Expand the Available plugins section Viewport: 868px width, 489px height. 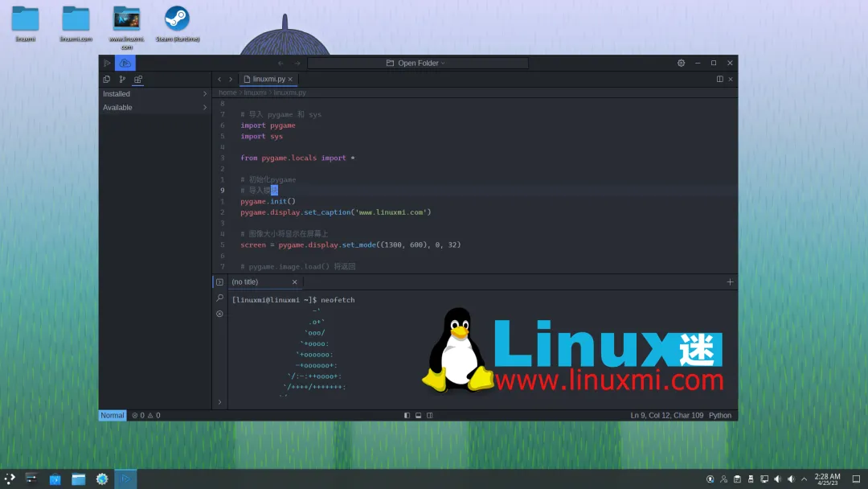155,108
